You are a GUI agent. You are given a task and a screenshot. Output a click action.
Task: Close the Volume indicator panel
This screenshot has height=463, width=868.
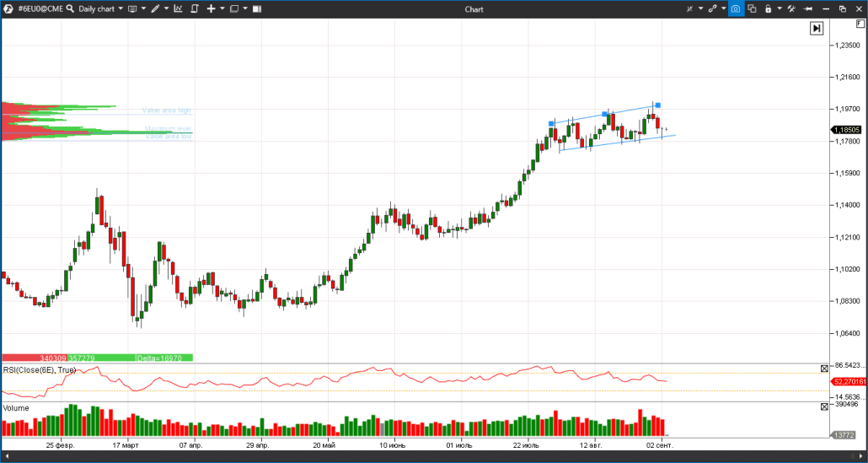click(x=824, y=407)
